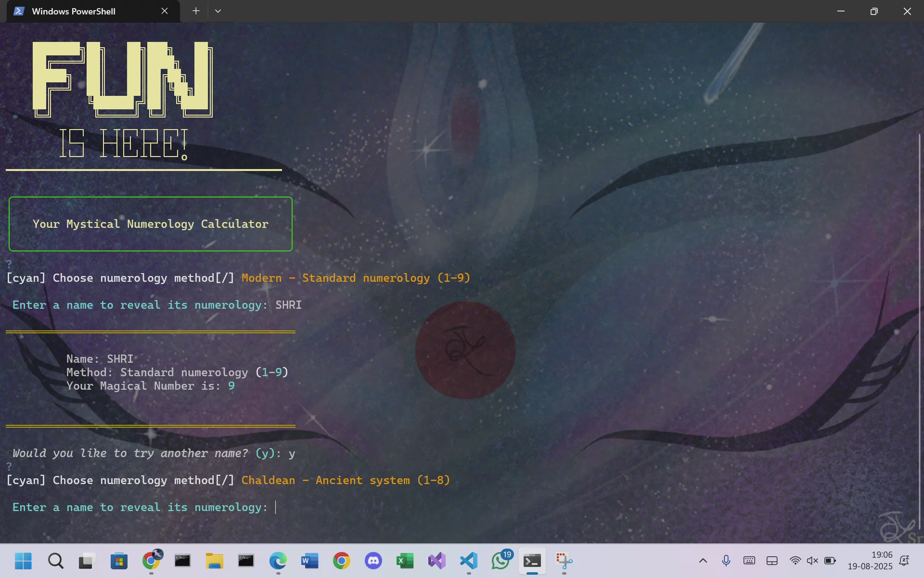The image size is (924, 578).
Task: Open a new terminal tab with plus button
Action: 196,11
